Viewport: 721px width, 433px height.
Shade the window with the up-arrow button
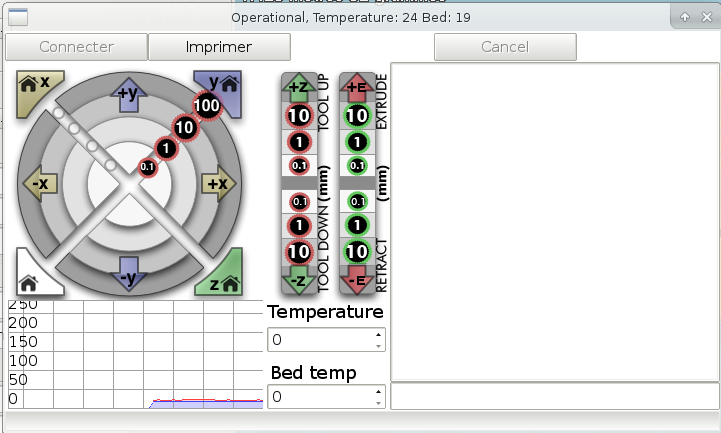coord(685,17)
